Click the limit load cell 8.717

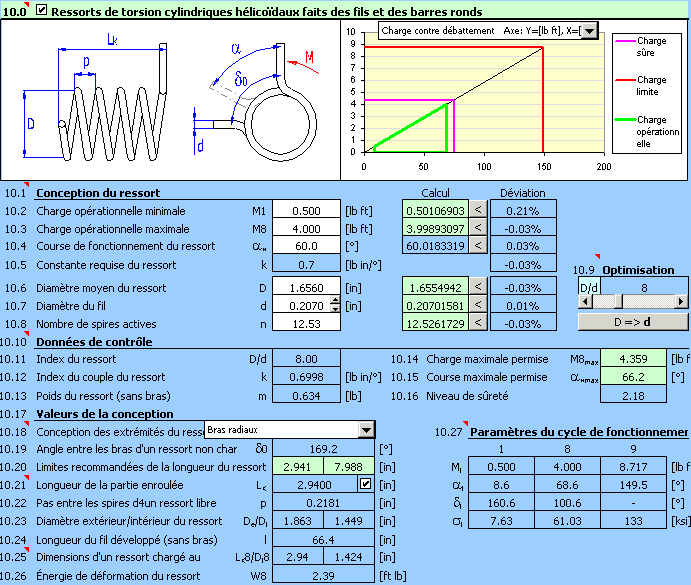(x=633, y=466)
